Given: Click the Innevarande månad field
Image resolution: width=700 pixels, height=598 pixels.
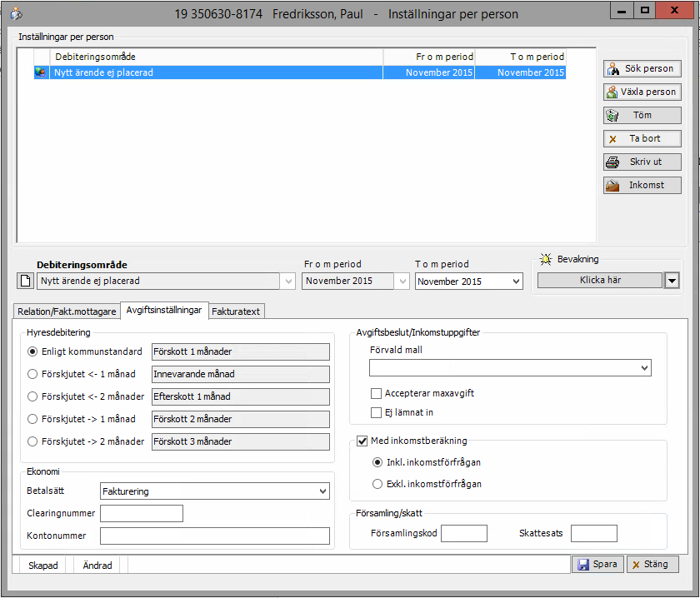Looking at the screenshot, I should coord(241,374).
